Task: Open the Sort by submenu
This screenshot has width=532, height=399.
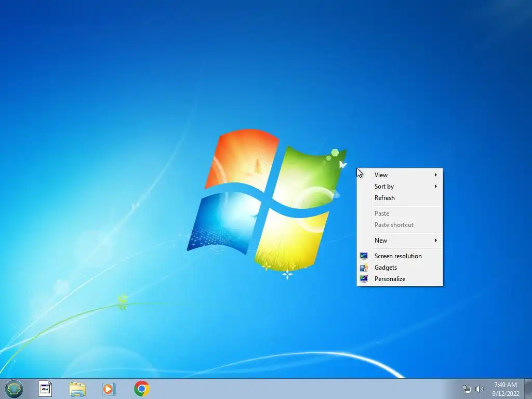Action: point(400,187)
